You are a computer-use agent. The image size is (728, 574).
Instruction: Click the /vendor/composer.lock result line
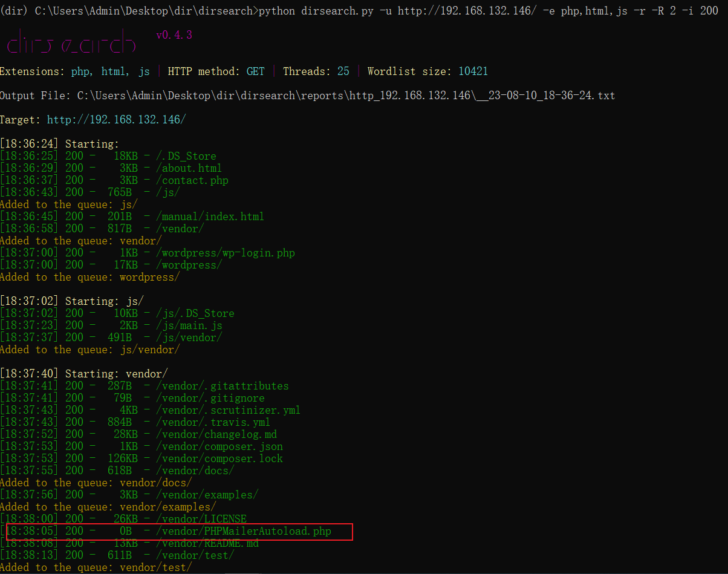click(x=219, y=458)
